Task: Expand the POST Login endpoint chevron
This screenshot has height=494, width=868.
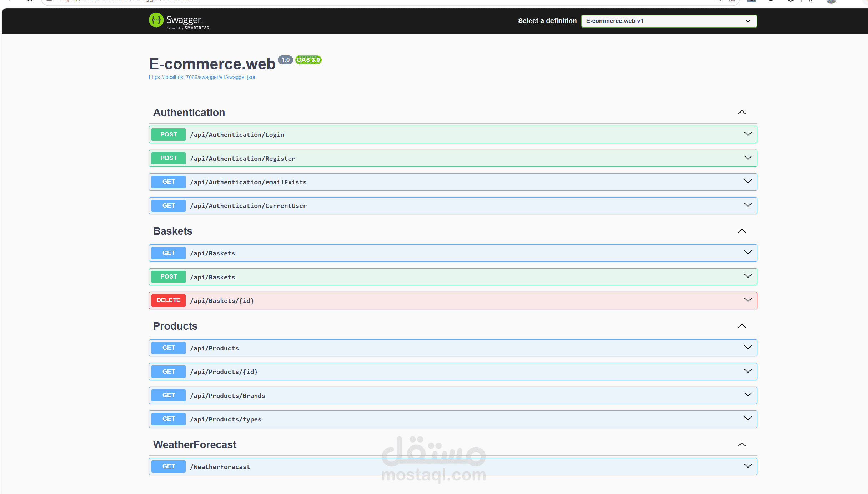Action: coord(748,134)
